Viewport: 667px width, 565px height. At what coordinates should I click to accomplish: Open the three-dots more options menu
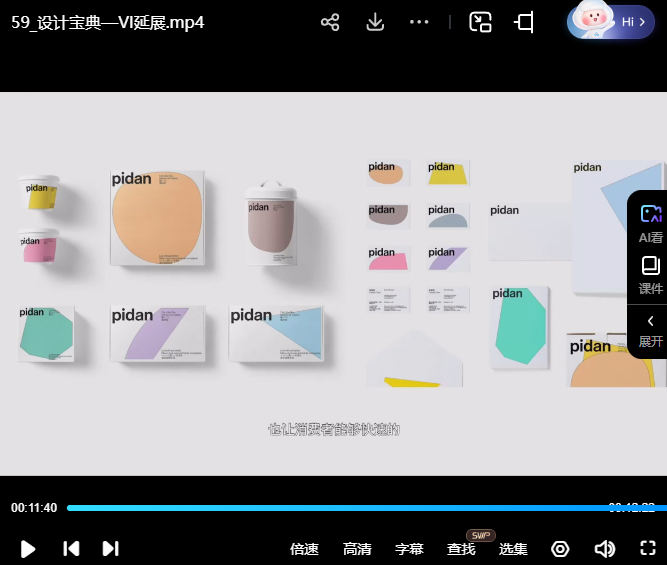click(x=419, y=22)
